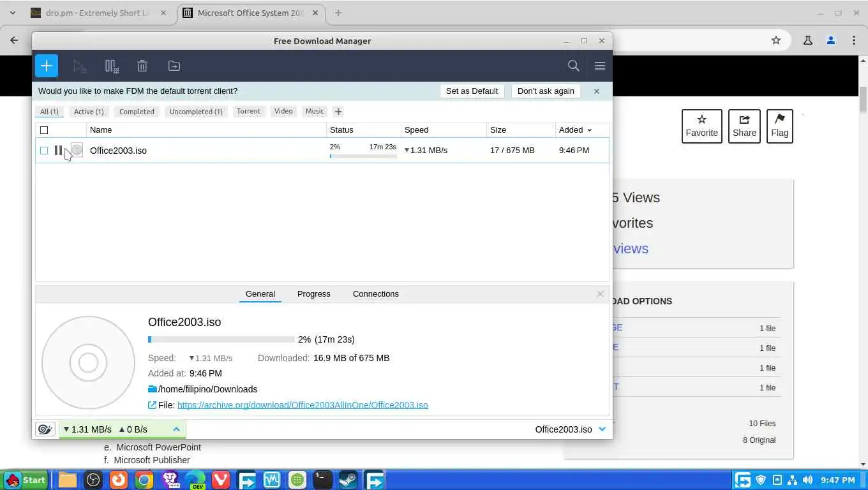The width and height of the screenshot is (868, 490).
Task: Click the trash Delete toolbar icon
Action: pyautogui.click(x=142, y=66)
